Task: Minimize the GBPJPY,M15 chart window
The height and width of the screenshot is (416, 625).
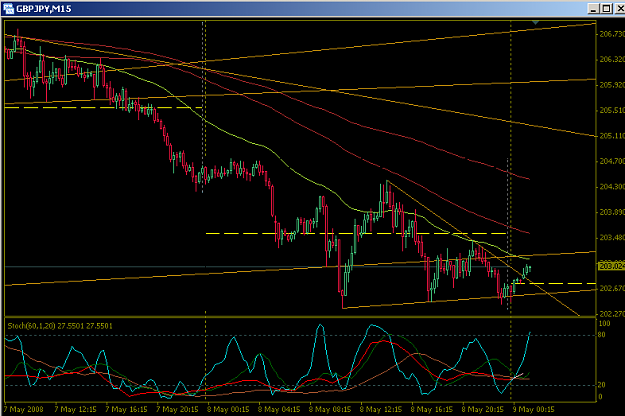Action: click(594, 8)
